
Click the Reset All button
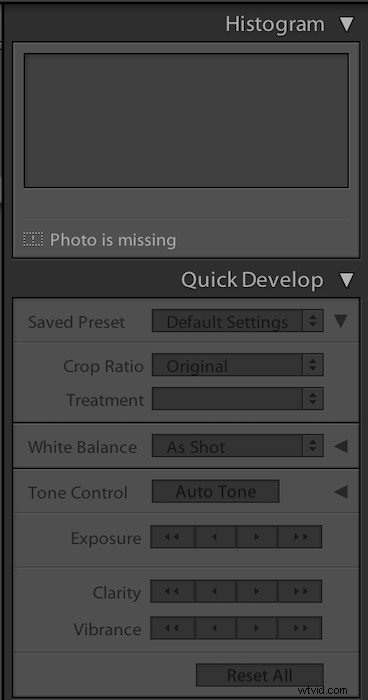(x=259, y=675)
